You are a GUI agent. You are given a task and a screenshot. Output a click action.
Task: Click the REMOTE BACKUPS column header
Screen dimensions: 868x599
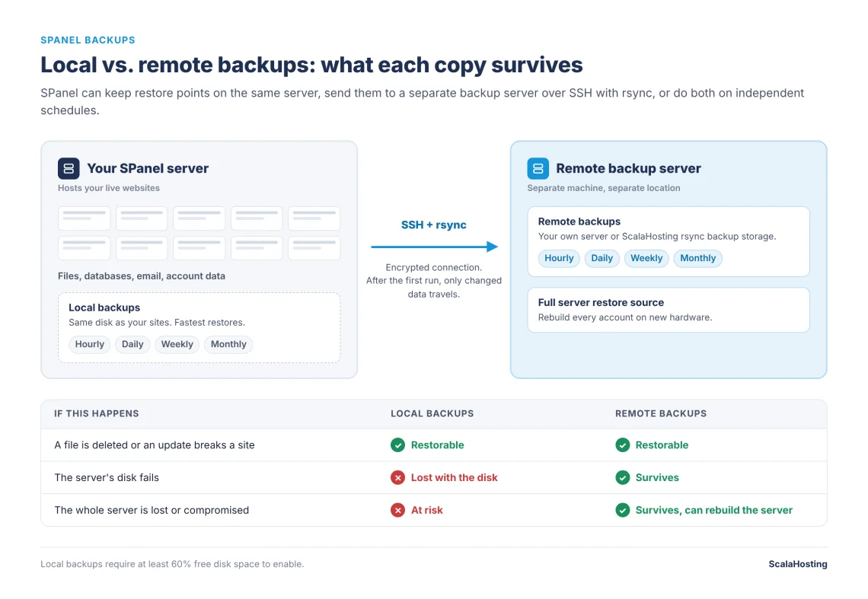[661, 413]
